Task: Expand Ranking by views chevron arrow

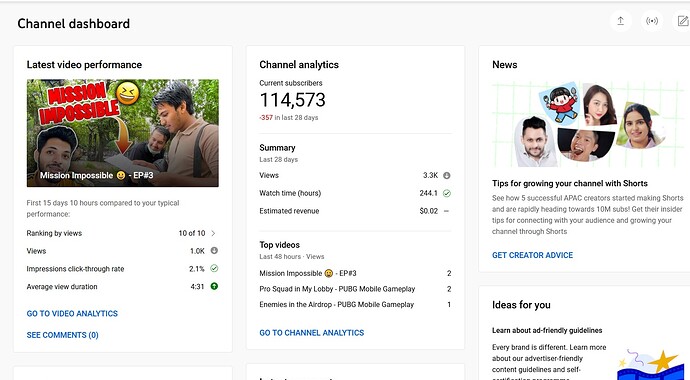Action: 213,233
